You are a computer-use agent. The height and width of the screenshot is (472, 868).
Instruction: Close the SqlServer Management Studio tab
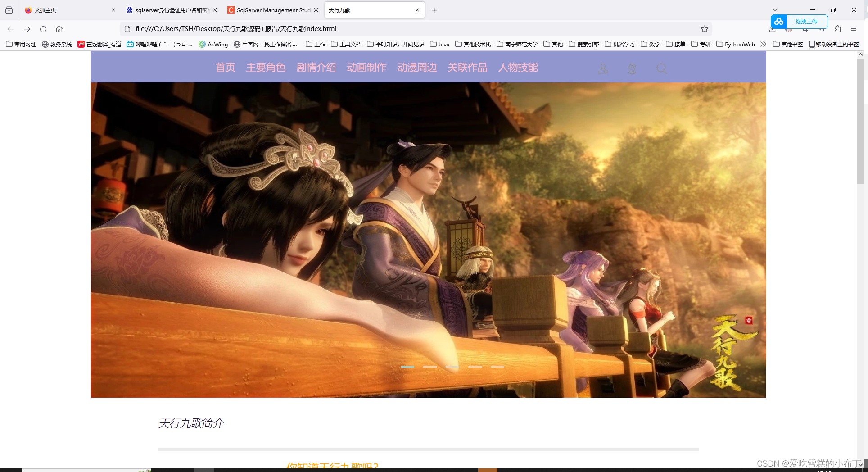(316, 10)
